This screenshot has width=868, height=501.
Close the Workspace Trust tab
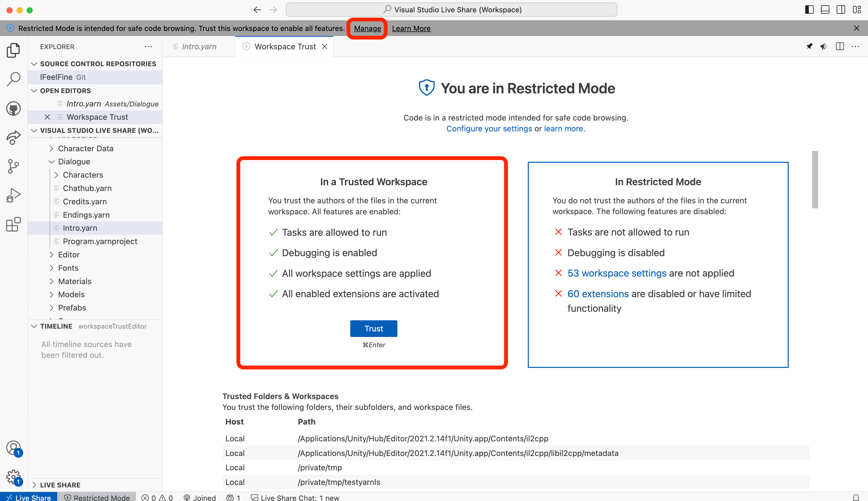(324, 47)
